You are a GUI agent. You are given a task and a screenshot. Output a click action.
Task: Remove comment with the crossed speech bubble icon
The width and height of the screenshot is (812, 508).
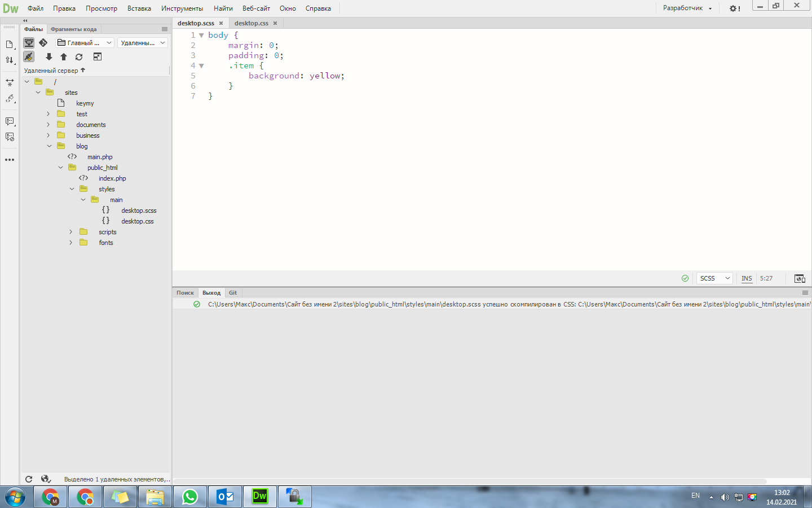point(10,137)
